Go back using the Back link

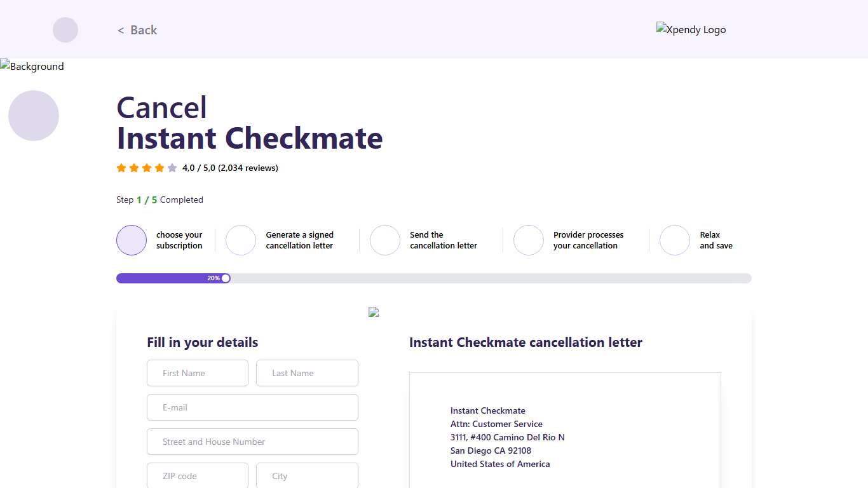click(137, 30)
